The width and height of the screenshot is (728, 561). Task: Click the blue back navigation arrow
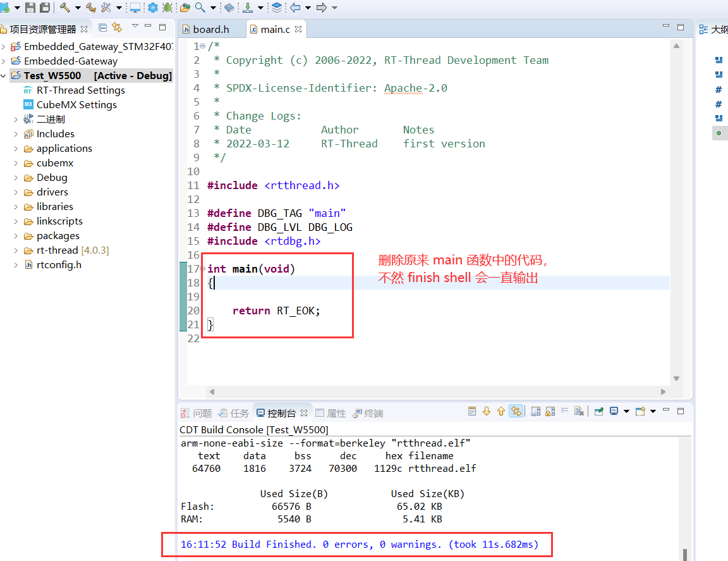point(295,8)
